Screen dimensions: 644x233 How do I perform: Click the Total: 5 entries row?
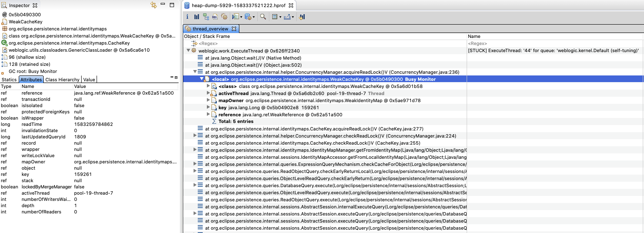[236, 121]
